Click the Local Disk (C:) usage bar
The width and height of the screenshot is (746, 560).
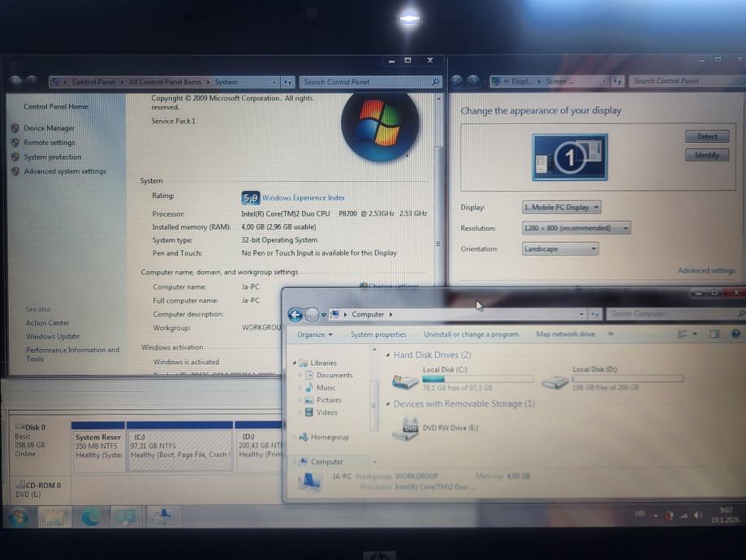coord(477,379)
